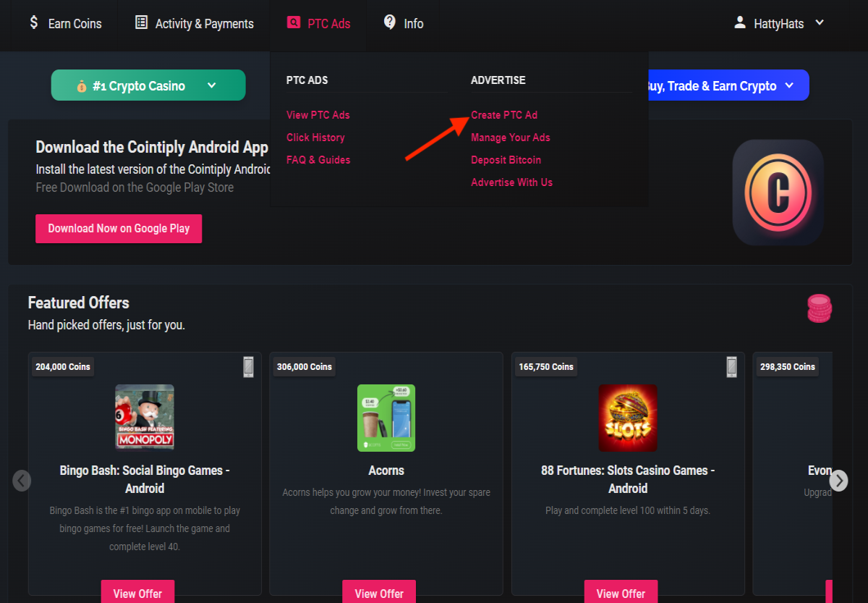Click the 88 Fortunes Slots app image
Viewport: 868px width, 603px height.
click(x=628, y=418)
